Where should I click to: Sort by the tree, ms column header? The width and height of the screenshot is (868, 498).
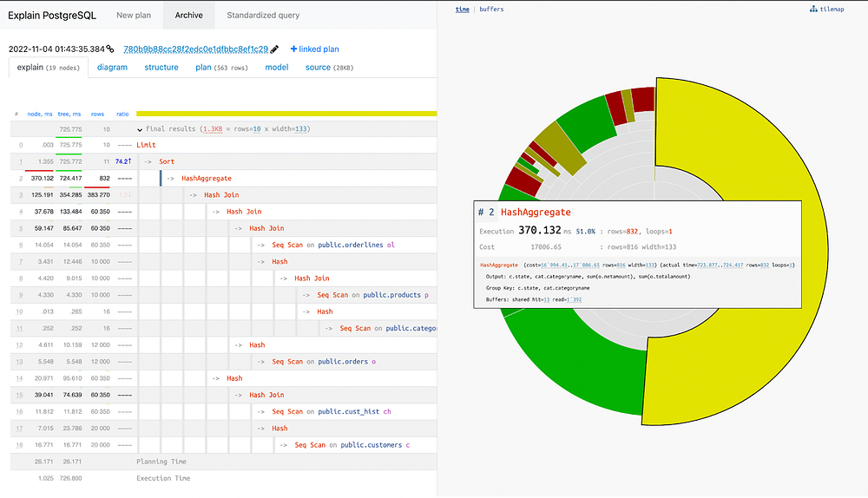pos(69,114)
